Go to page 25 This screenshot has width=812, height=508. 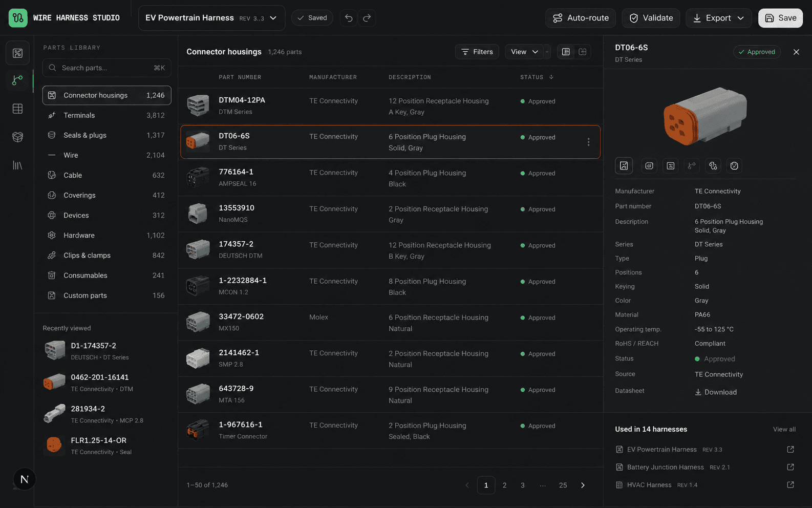point(563,485)
